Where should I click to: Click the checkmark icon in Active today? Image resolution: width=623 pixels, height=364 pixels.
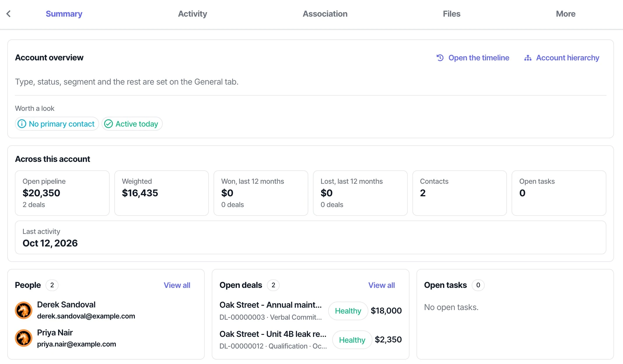(x=108, y=124)
